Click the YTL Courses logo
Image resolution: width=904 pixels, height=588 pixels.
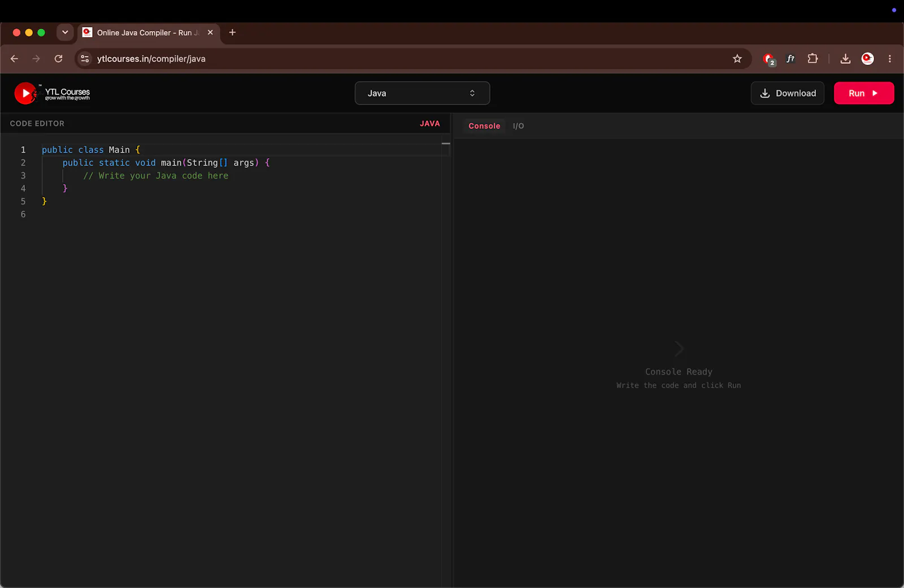(x=52, y=93)
